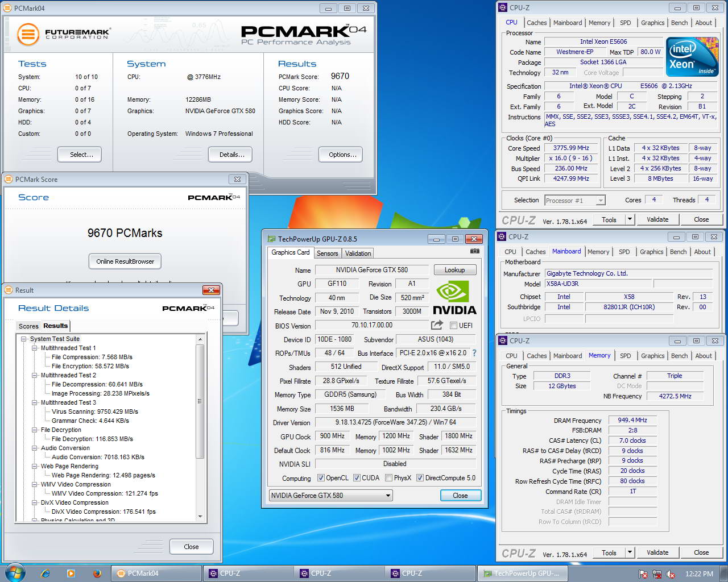Switch to the Sensors tab in GPU-Z

click(328, 253)
